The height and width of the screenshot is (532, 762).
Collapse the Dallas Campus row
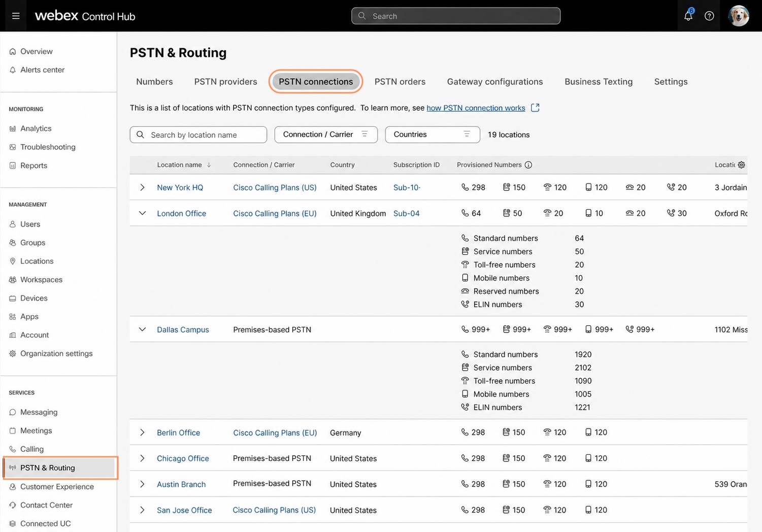[x=142, y=329]
